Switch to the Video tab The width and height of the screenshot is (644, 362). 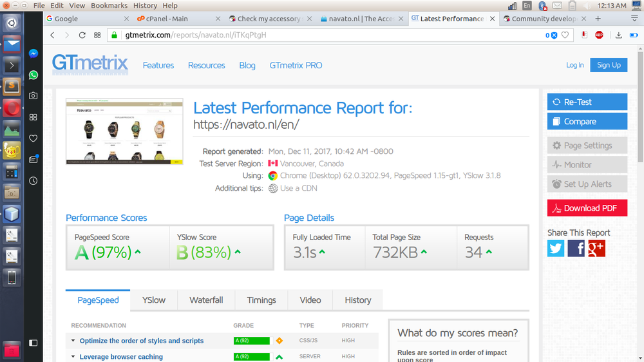pos(310,300)
